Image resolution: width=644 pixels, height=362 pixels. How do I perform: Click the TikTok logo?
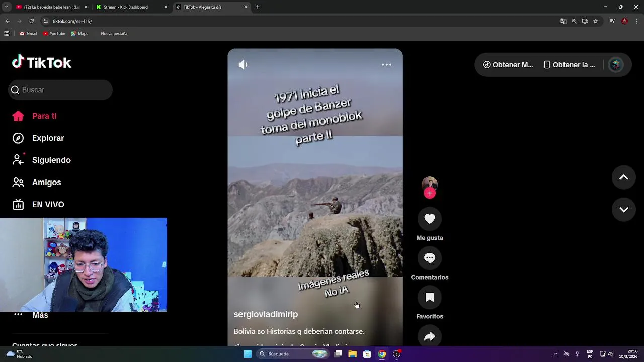tap(42, 62)
